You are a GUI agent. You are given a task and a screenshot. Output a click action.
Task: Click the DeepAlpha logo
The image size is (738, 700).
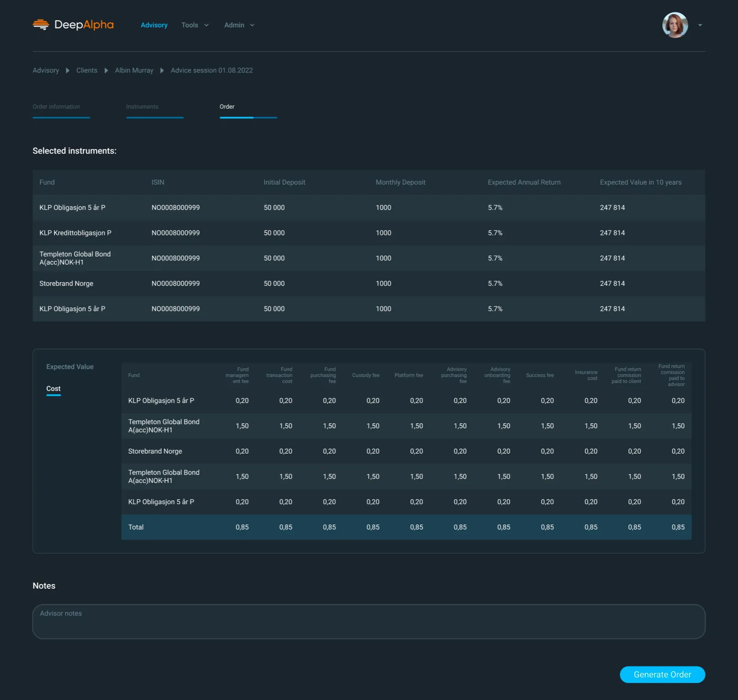pos(73,25)
